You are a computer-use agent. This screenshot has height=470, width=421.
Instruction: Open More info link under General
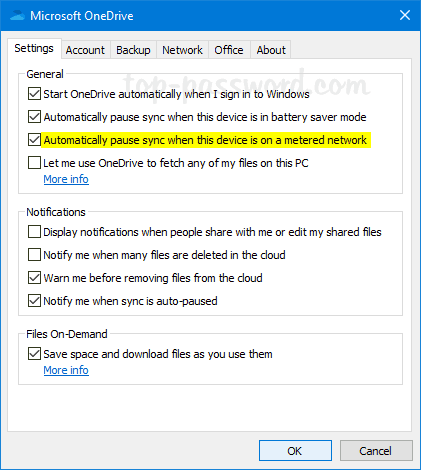click(66, 179)
